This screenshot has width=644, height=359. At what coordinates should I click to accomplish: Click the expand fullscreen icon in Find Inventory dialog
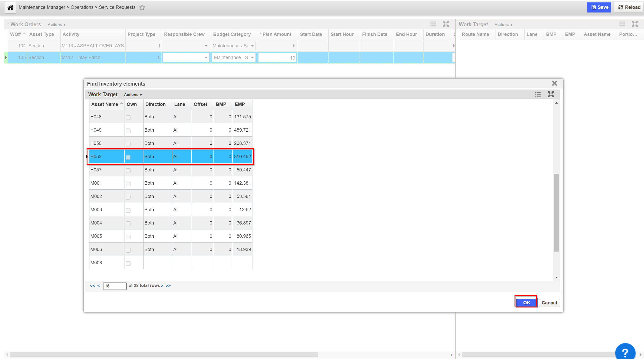pos(551,94)
